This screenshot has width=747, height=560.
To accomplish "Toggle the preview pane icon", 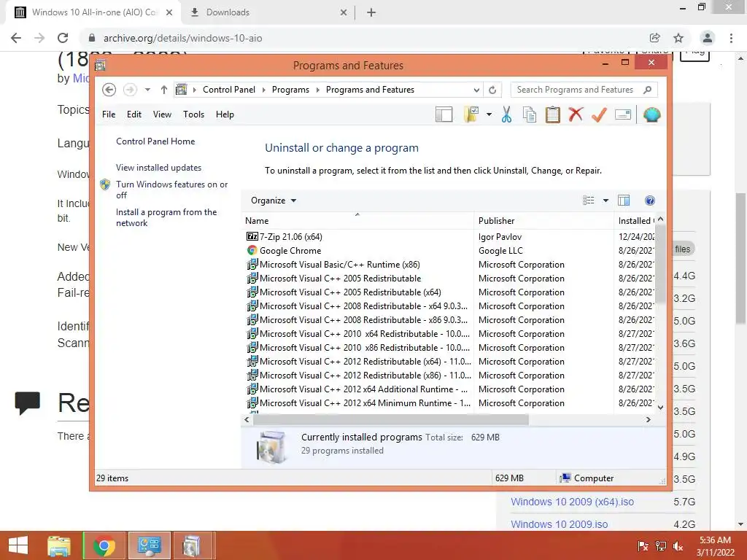I will pyautogui.click(x=624, y=201).
